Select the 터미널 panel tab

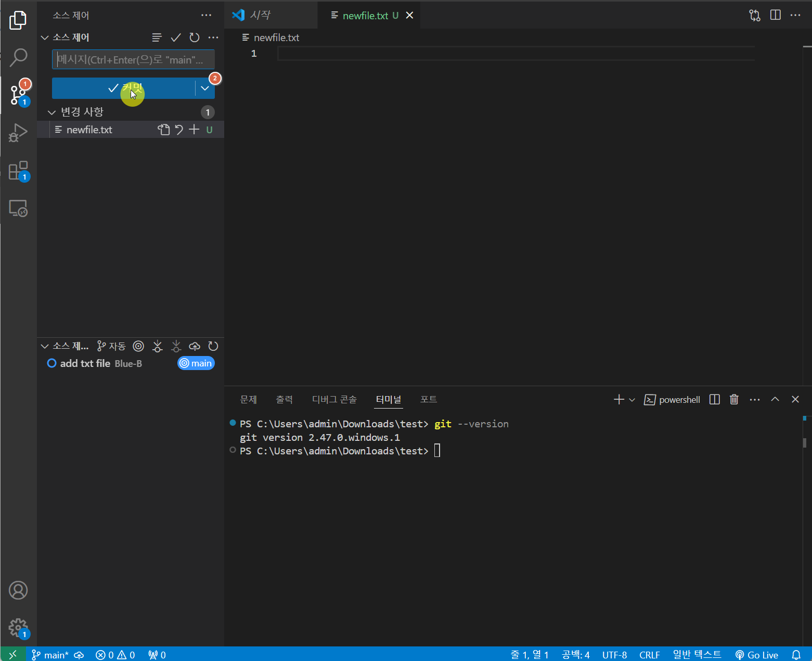click(389, 399)
